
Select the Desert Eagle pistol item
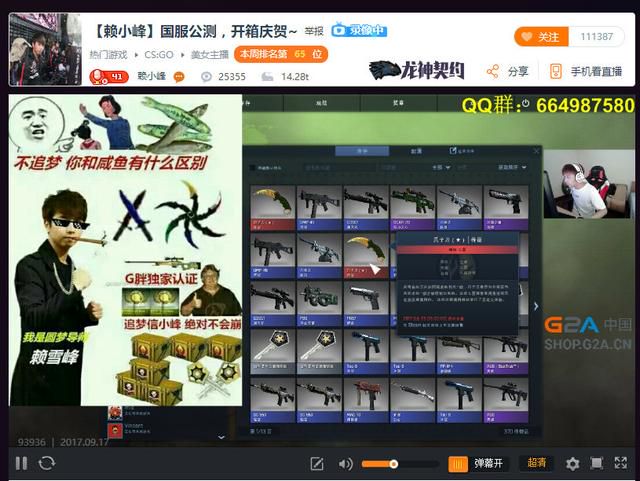506,208
